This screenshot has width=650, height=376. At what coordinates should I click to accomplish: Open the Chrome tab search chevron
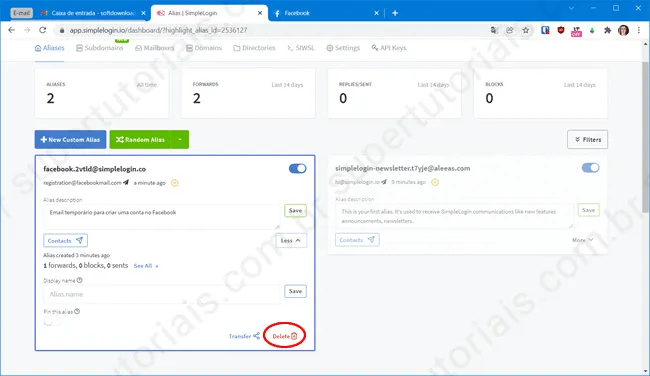[571, 8]
